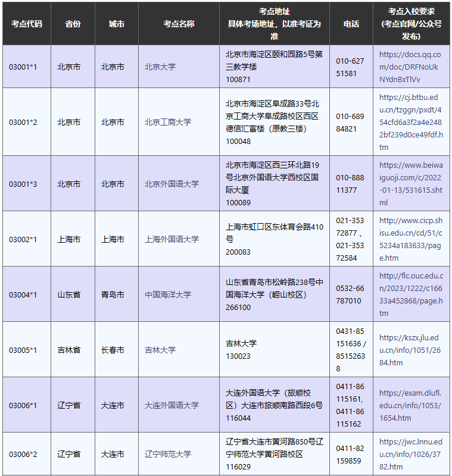
Task: Open the 中国海洋大学 test center link
Action: 168,295
